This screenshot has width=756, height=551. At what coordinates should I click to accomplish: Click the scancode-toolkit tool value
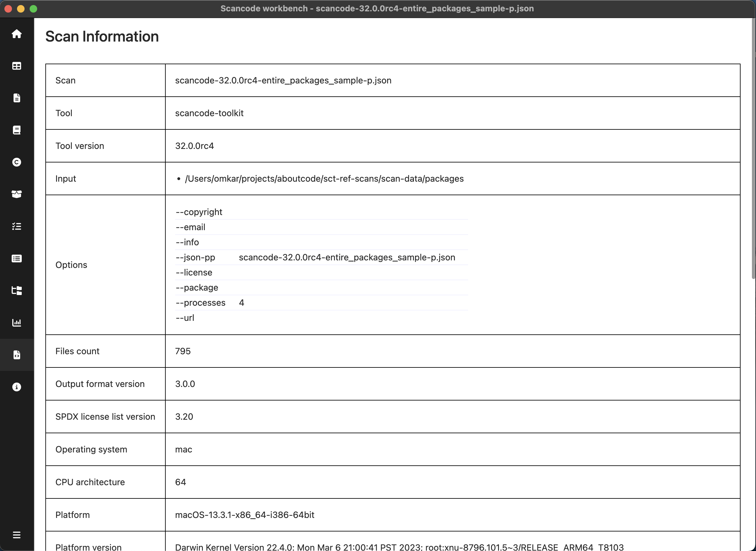pos(209,113)
